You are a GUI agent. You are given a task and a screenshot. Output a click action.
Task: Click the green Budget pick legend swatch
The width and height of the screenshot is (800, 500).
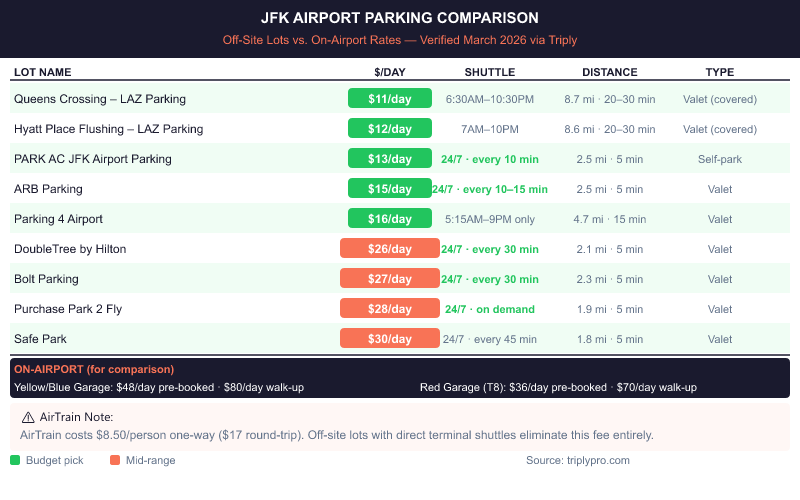coord(15,460)
